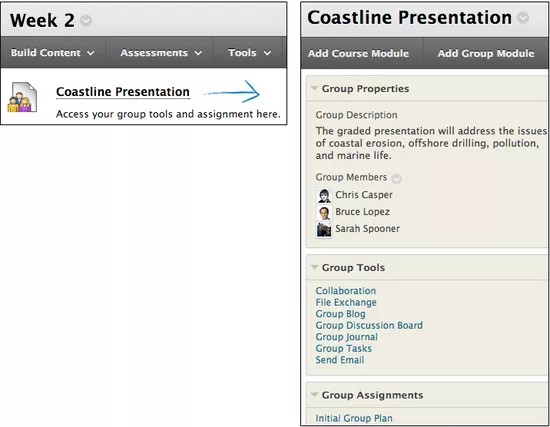
Task: Open the Send Email link
Action: [x=340, y=360]
